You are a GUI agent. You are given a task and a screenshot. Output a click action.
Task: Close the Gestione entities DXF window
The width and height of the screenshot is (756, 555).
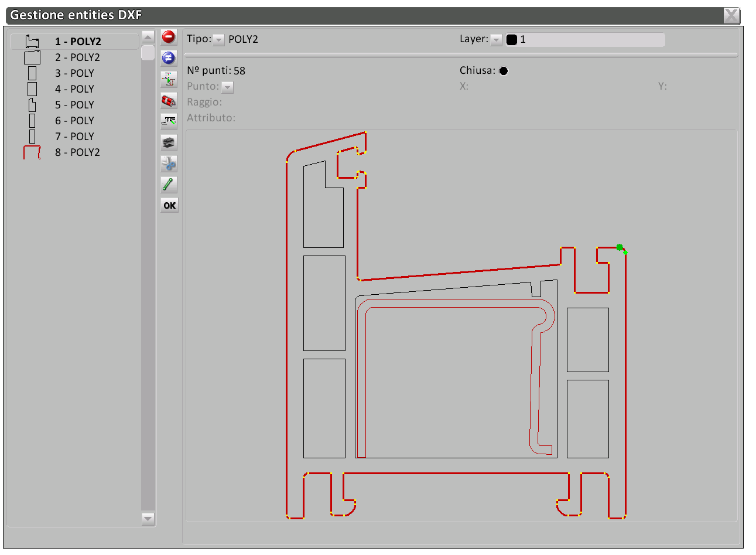731,15
